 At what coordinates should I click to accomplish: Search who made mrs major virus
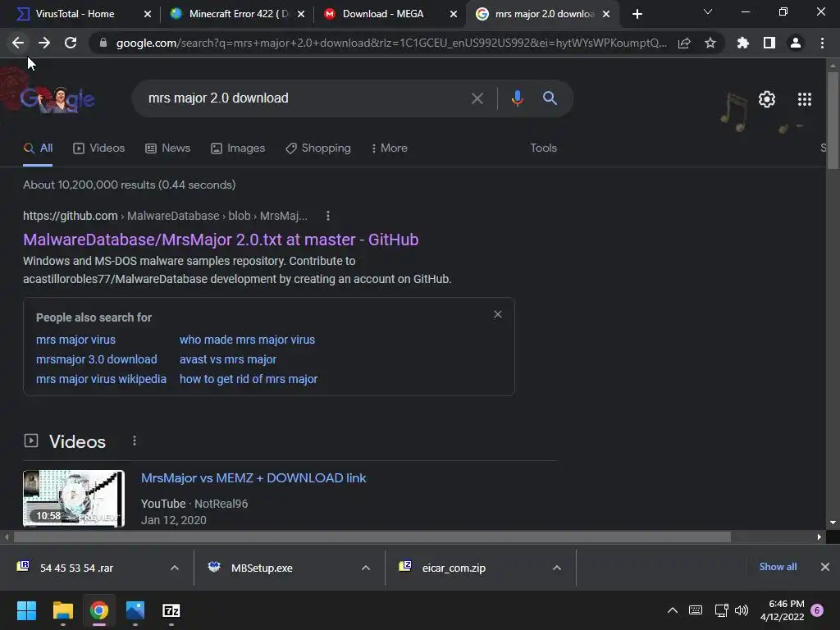[x=247, y=340]
